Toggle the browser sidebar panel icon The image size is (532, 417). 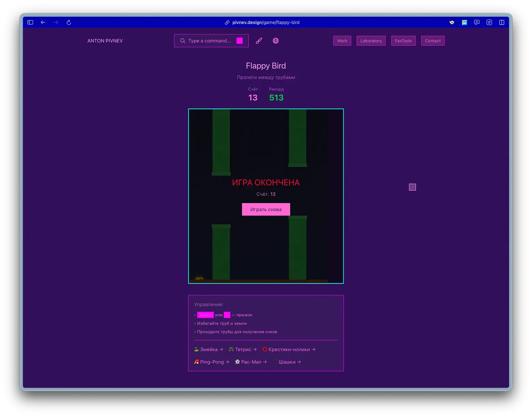pyautogui.click(x=30, y=22)
